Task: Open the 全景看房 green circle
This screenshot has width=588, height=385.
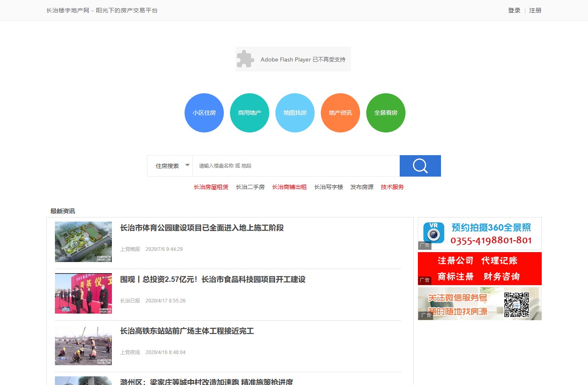Action: click(x=386, y=113)
